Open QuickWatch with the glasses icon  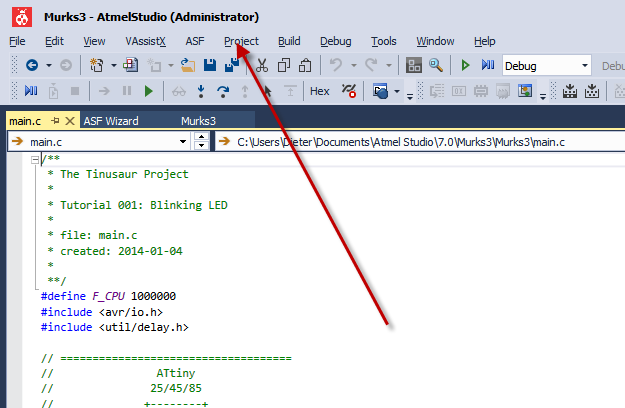pyautogui.click(x=179, y=92)
